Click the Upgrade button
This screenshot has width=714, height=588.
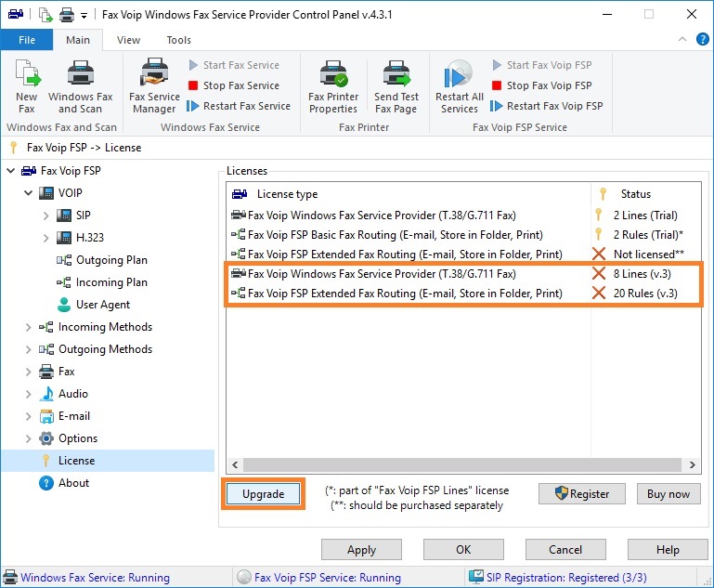click(x=263, y=494)
